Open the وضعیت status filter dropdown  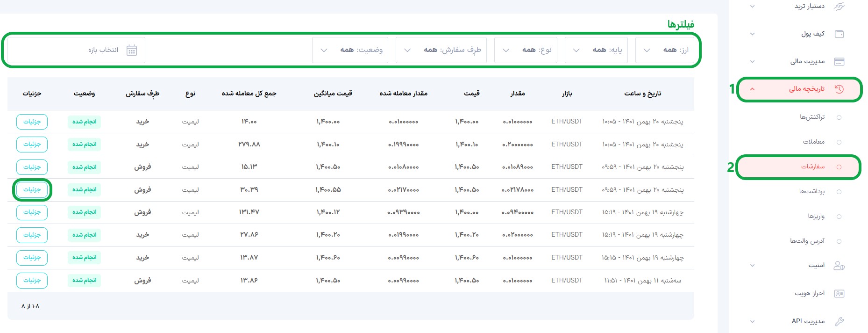350,50
